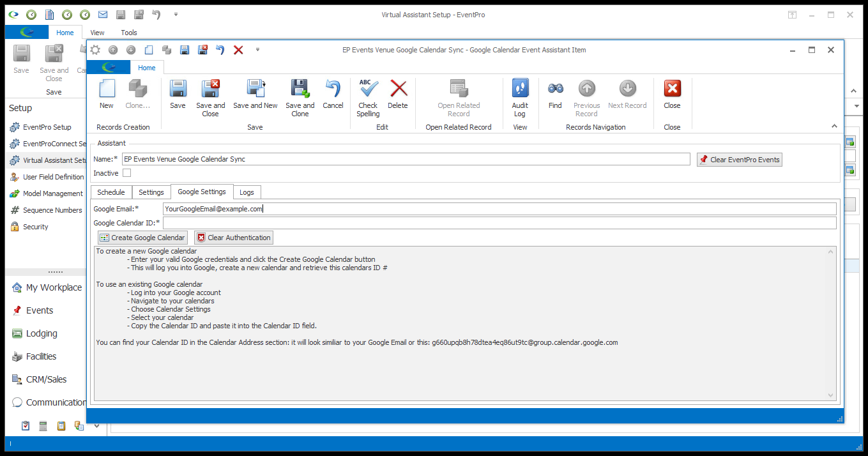The height and width of the screenshot is (456, 868).
Task: Click the clone icon in dialog quick access toolbar
Action: coord(167,50)
